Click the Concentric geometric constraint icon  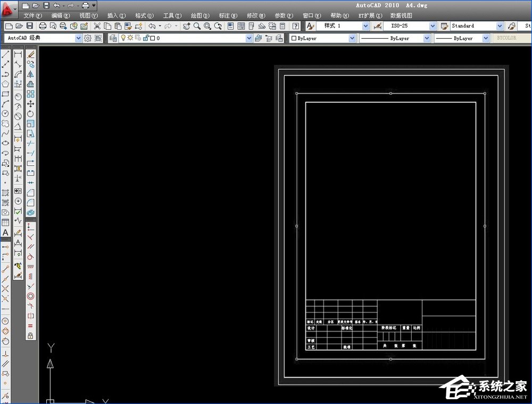30,296
